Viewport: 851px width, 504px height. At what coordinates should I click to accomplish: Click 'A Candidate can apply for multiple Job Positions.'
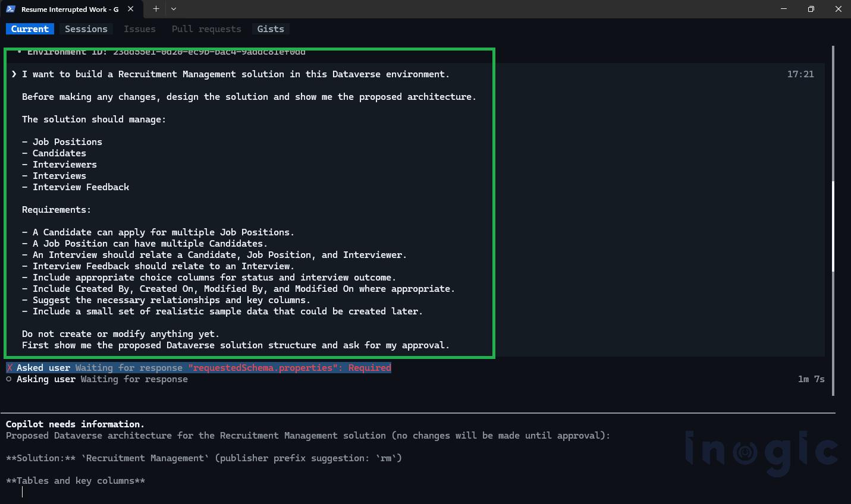click(158, 232)
